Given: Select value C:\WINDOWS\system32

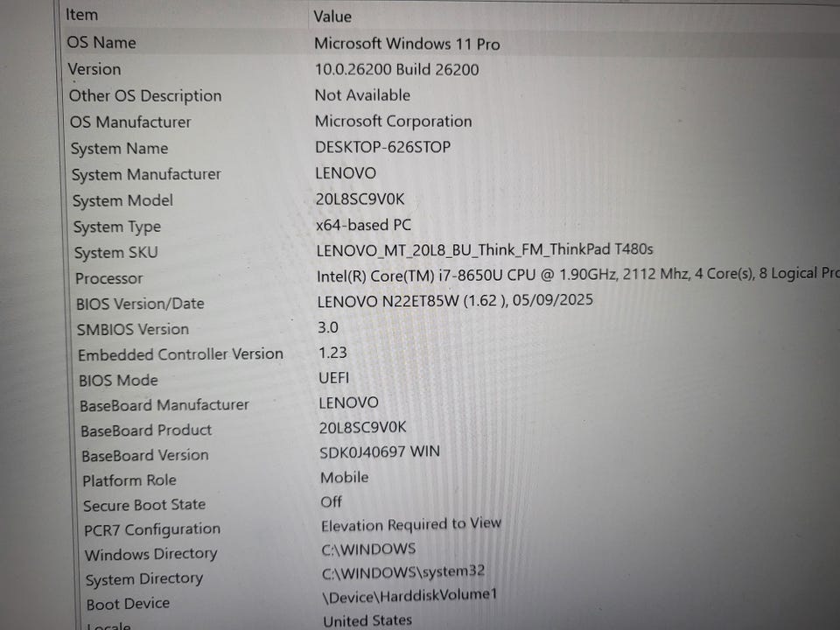Looking at the screenshot, I should click(403, 572).
